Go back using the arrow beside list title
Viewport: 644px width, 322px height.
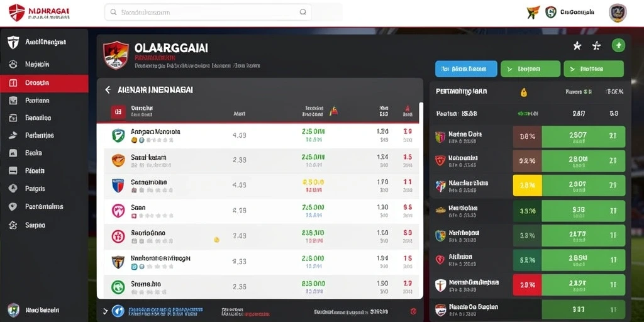(x=108, y=89)
